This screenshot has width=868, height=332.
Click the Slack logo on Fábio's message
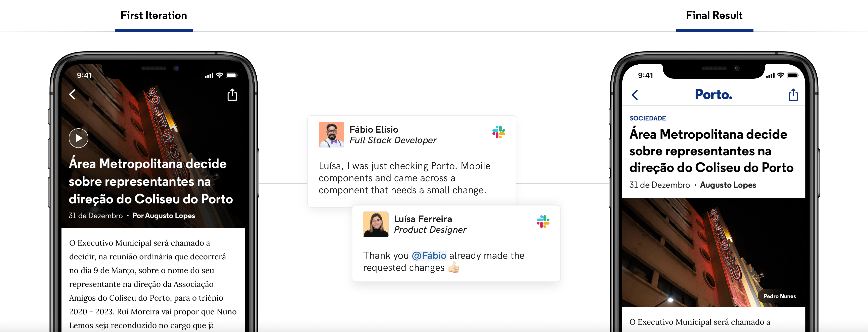[498, 132]
